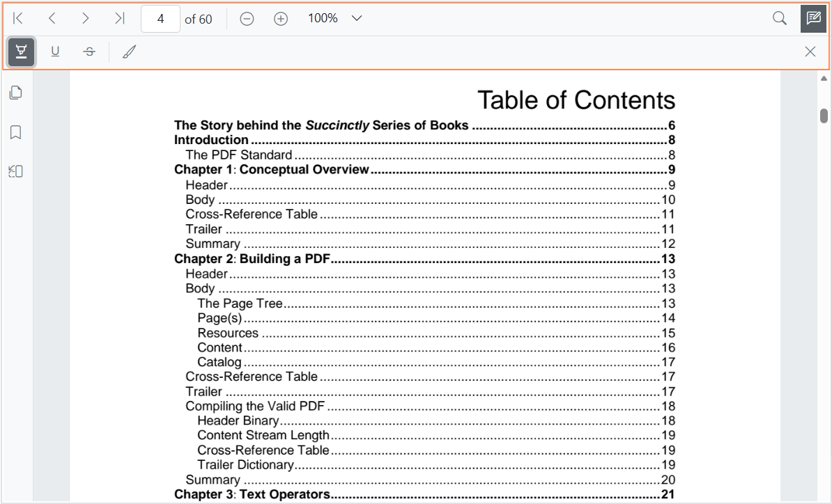Navigate to the last page
This screenshot has height=504, width=832.
(118, 18)
